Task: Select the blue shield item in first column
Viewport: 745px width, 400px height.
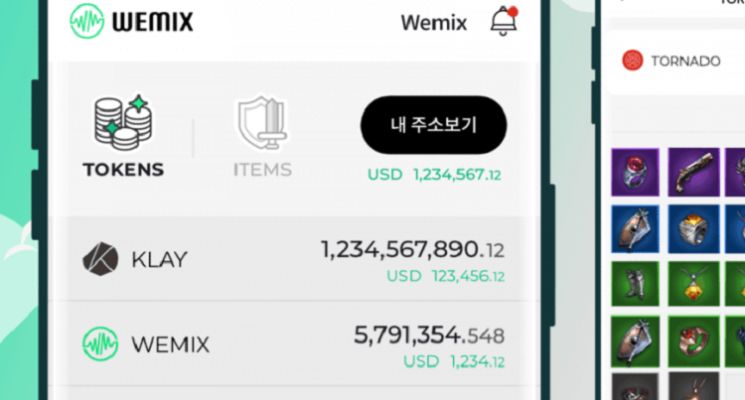Action: pos(635,229)
